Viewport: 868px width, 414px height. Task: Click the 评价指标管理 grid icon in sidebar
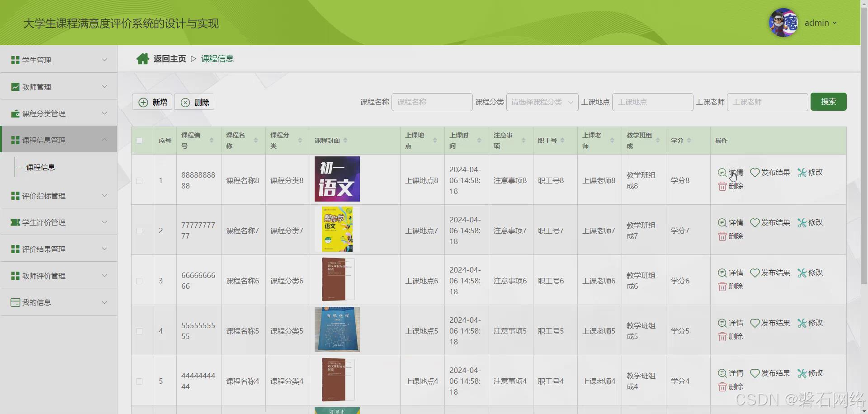[x=15, y=196]
